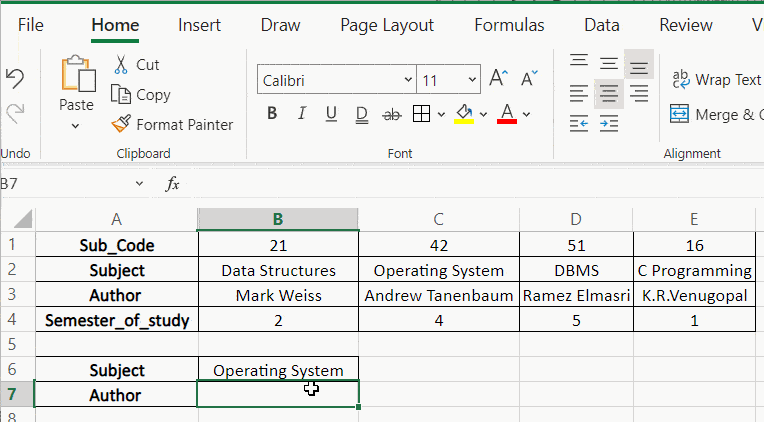Click cell with 'K.R.Venugopal'
The width and height of the screenshot is (764, 422).
pyautogui.click(x=694, y=295)
